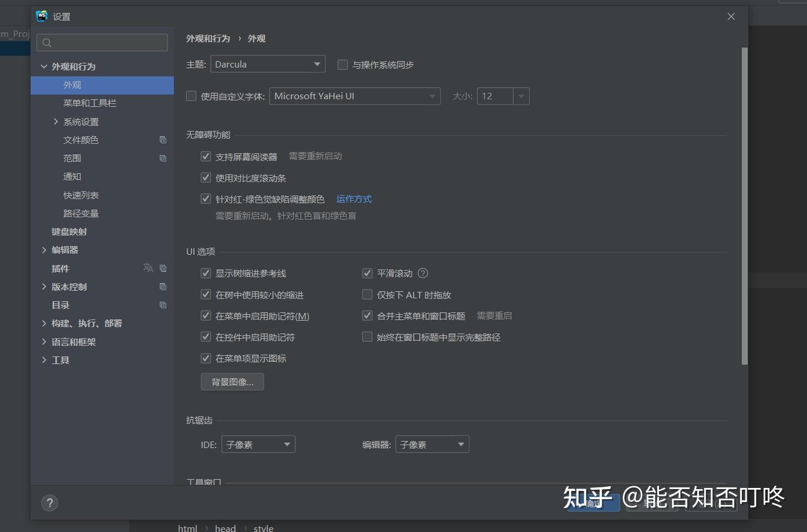This screenshot has height=532, width=807.
Task: Collapse the 外观和行为 tree node
Action: coord(43,66)
